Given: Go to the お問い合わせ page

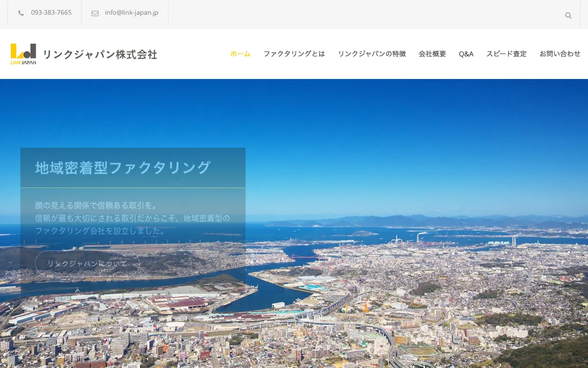Looking at the screenshot, I should pos(560,54).
